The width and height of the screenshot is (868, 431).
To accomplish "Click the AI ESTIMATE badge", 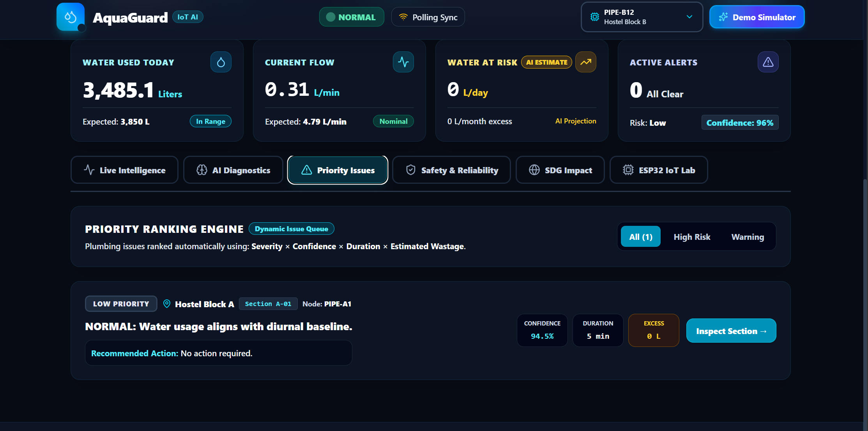I will point(546,62).
